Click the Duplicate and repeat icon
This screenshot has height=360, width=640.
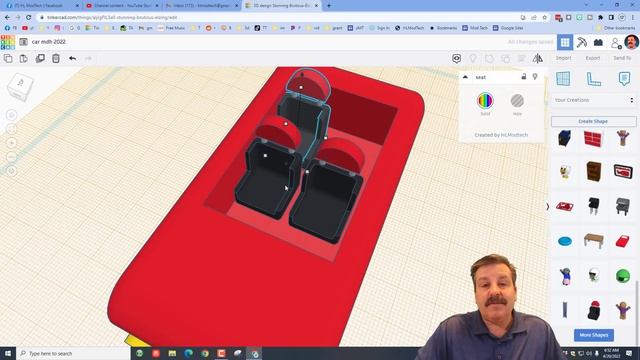click(x=40, y=58)
